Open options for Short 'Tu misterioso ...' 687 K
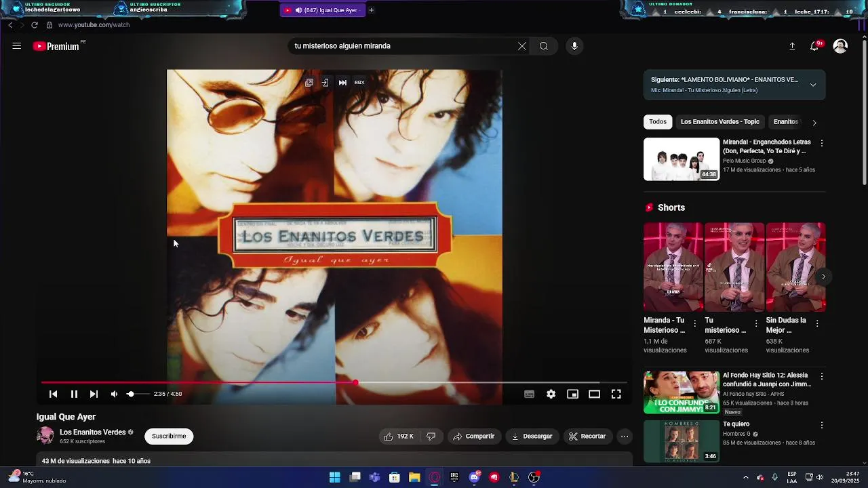This screenshot has height=488, width=868. 756,324
